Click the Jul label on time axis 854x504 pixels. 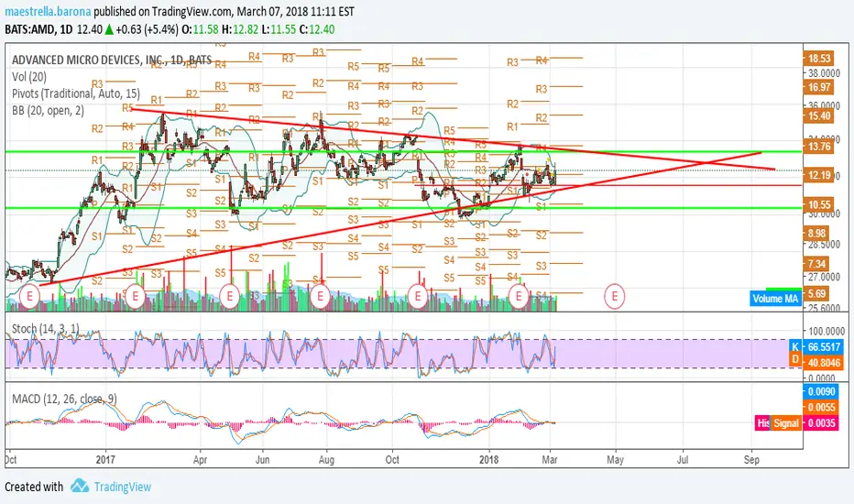coord(683,459)
